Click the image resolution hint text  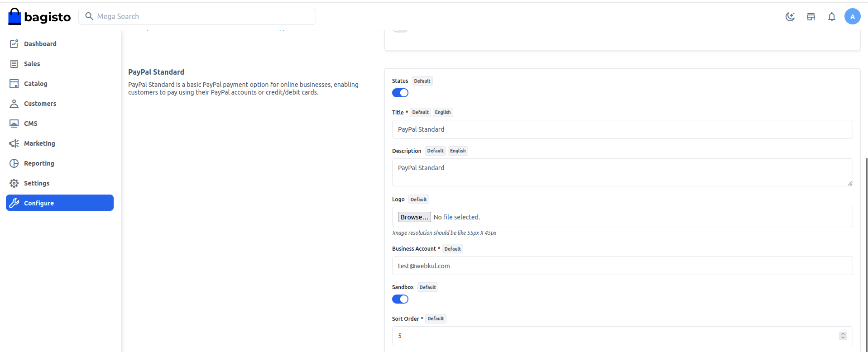pos(444,233)
